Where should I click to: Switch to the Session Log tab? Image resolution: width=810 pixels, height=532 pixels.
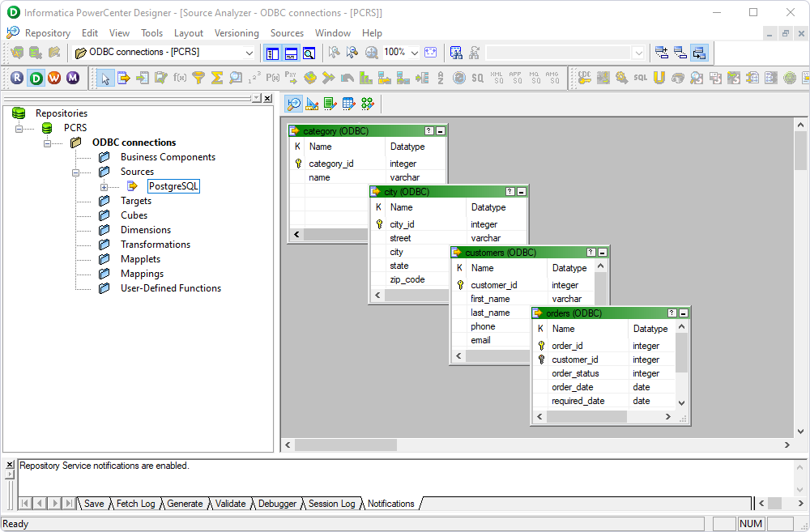tap(332, 504)
